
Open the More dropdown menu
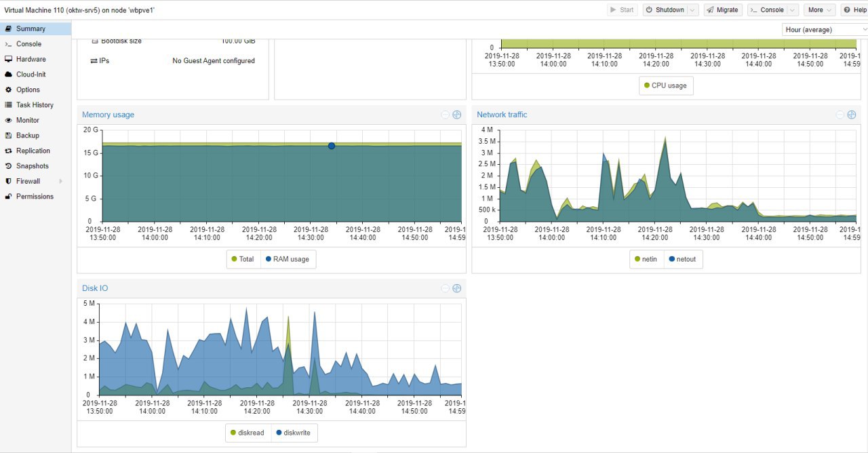820,10
